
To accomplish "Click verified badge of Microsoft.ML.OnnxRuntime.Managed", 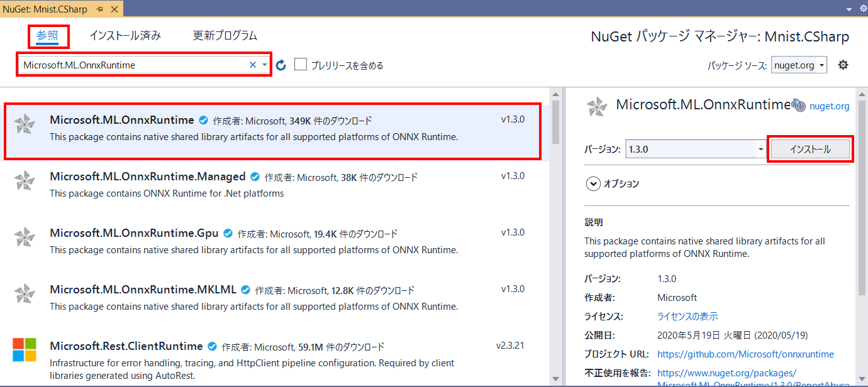I will pos(255,177).
